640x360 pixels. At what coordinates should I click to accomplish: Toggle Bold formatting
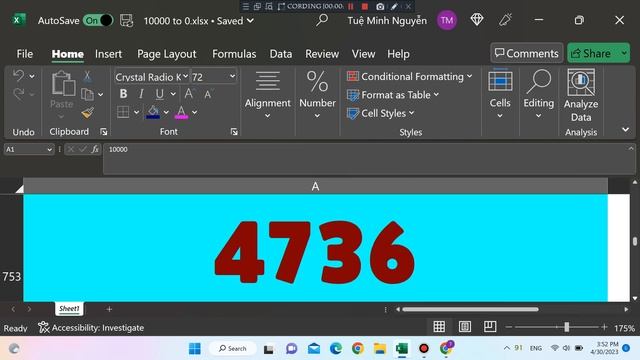click(123, 94)
